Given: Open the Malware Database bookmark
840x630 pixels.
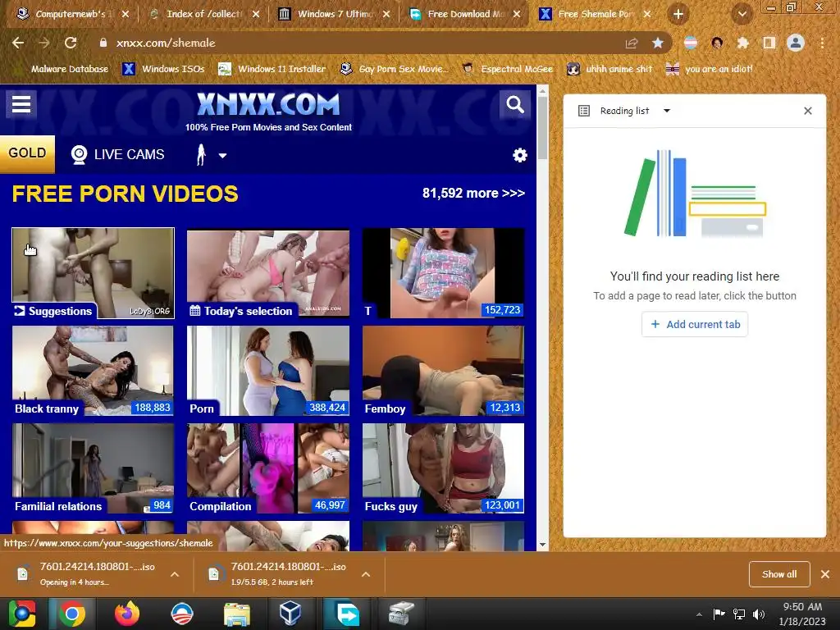Looking at the screenshot, I should (x=61, y=69).
